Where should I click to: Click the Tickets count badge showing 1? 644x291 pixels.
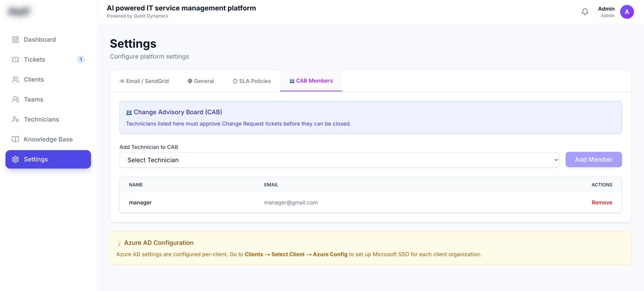tap(80, 60)
